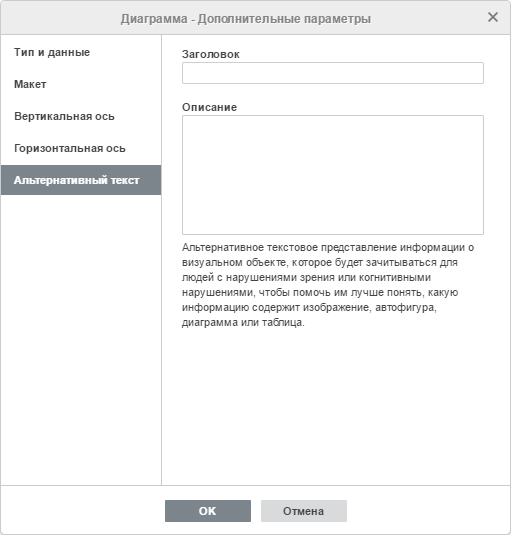Switch to the Макет tab

(81, 84)
